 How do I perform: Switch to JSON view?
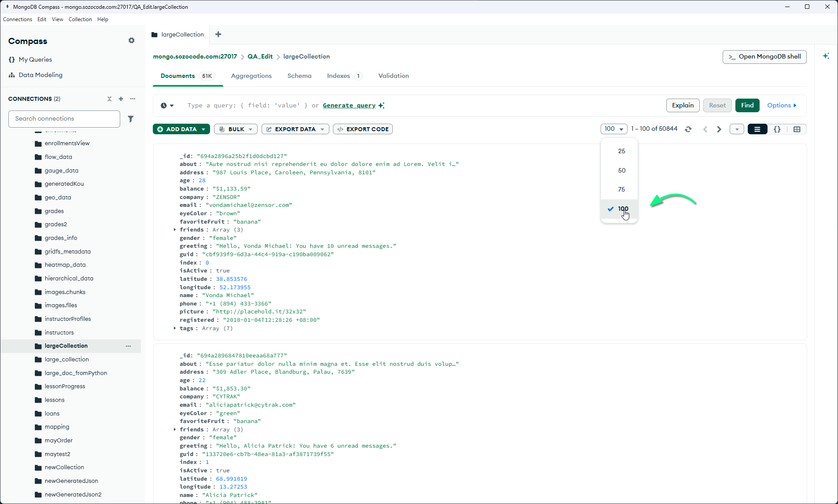[x=777, y=129]
